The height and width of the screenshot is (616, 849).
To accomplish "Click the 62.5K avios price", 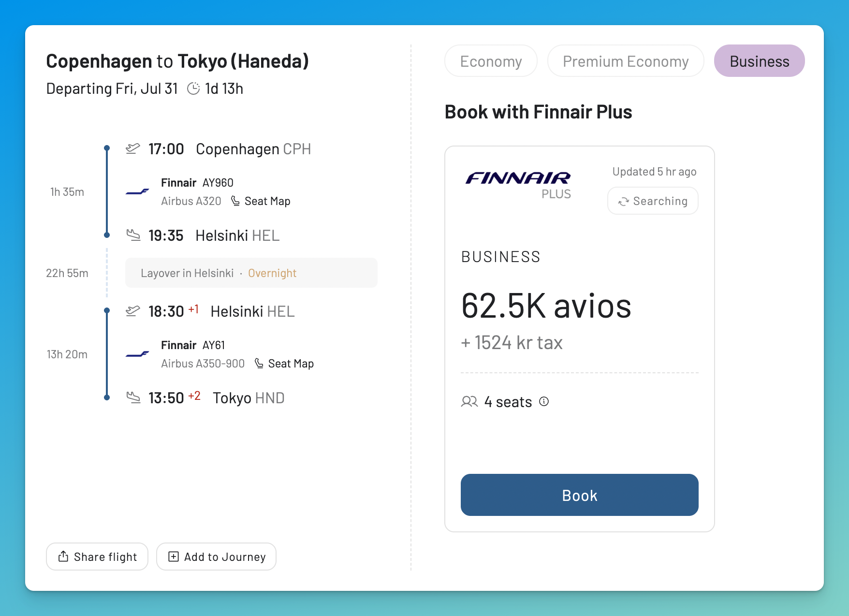I will point(546,306).
